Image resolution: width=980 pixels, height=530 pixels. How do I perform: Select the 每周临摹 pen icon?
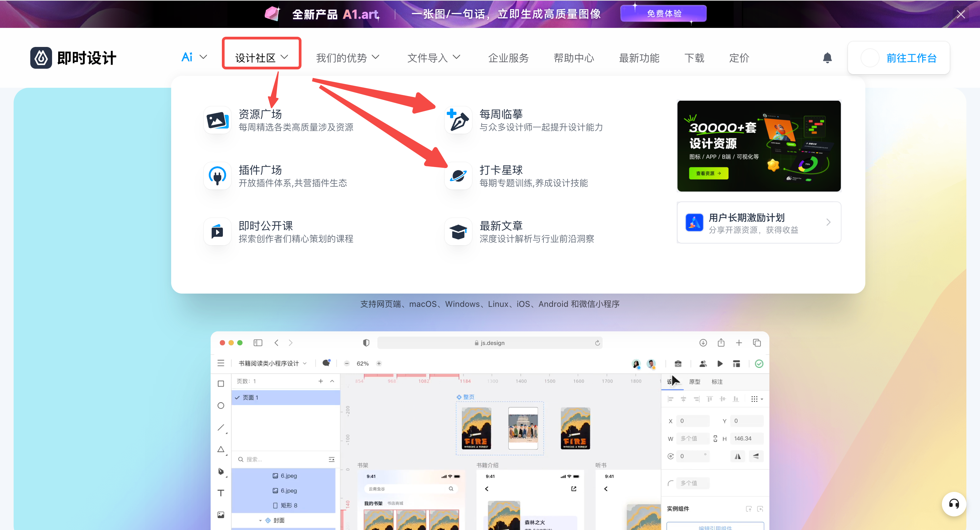click(458, 120)
